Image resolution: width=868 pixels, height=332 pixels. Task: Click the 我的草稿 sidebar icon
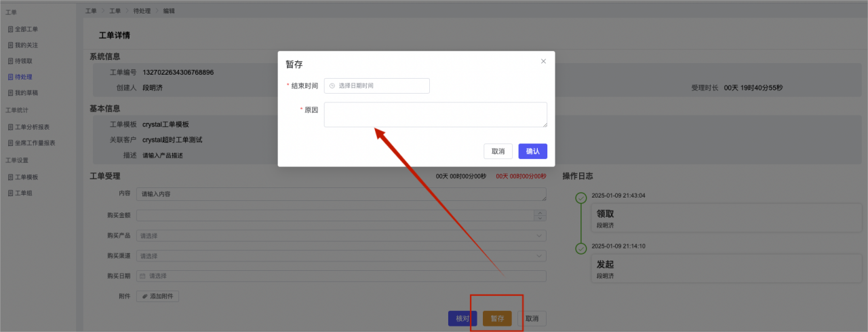(10, 92)
